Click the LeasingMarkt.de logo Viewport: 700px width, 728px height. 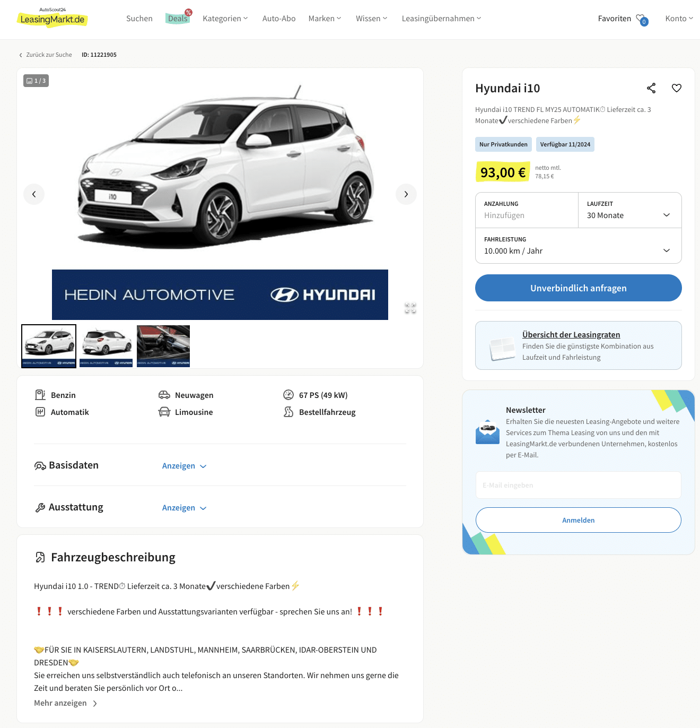click(52, 19)
